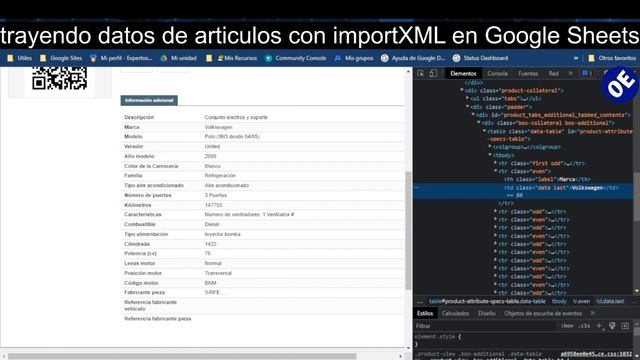The height and width of the screenshot is (360, 640).
Task: Show more style pane tabs chevron
Action: point(593,313)
